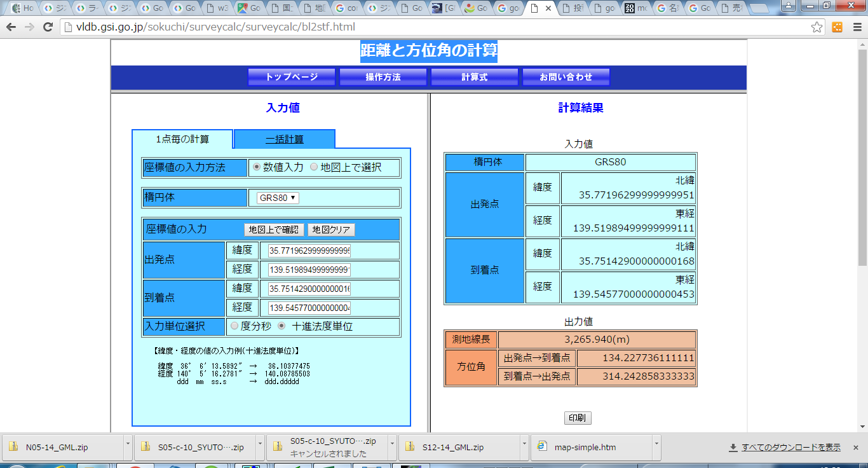Open the Chrome menu icon
Image resolution: width=868 pixels, height=468 pixels.
pyautogui.click(x=855, y=27)
